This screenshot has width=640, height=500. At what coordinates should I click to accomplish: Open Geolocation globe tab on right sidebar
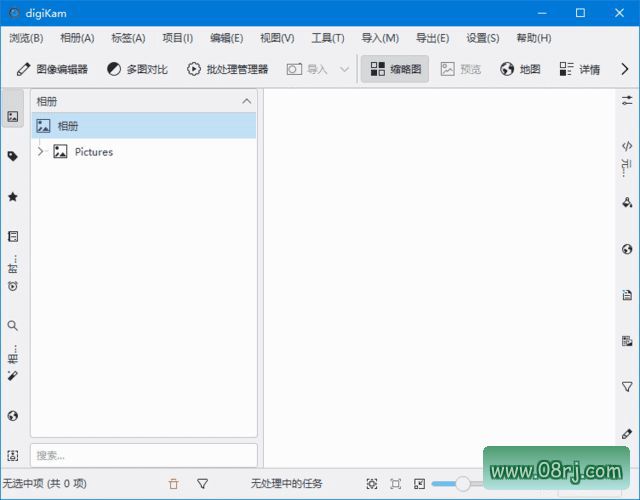(627, 249)
